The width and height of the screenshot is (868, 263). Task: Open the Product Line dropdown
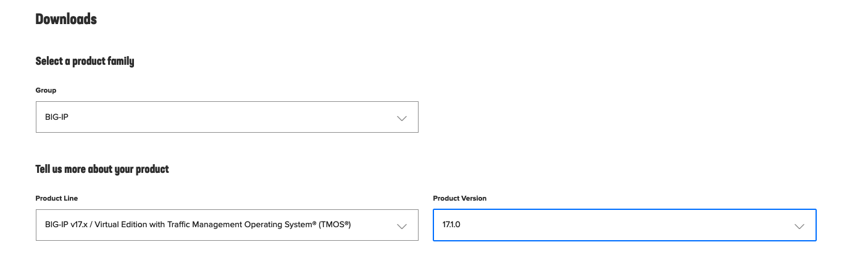pyautogui.click(x=227, y=225)
